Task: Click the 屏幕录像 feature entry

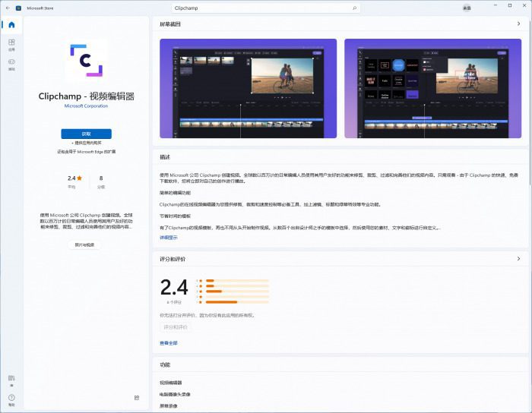Action: (x=169, y=406)
